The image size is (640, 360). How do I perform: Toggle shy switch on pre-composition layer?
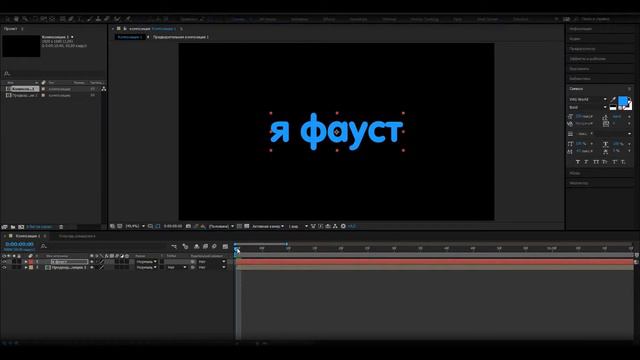click(92, 267)
